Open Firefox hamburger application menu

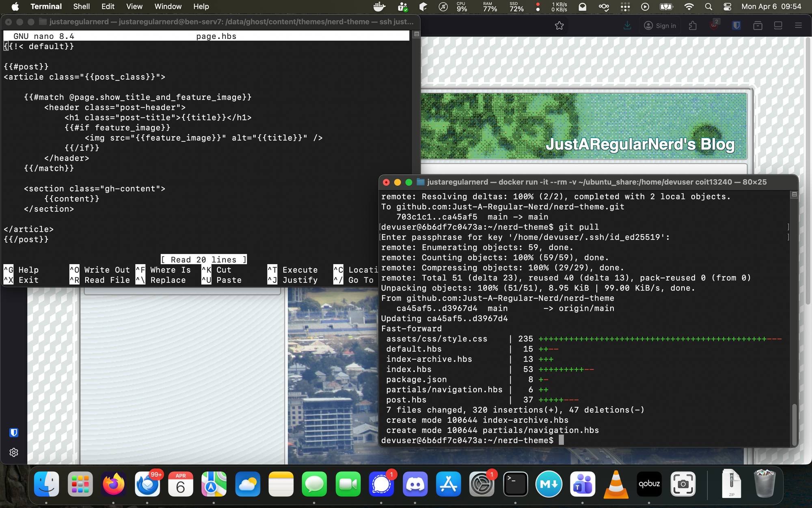click(798, 26)
